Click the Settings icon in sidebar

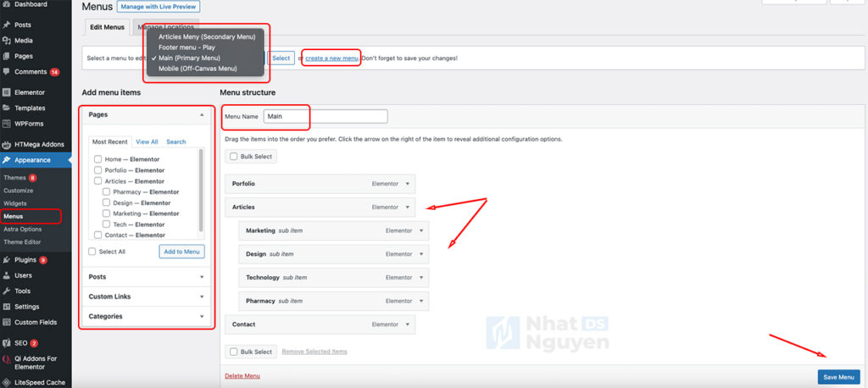(7, 307)
